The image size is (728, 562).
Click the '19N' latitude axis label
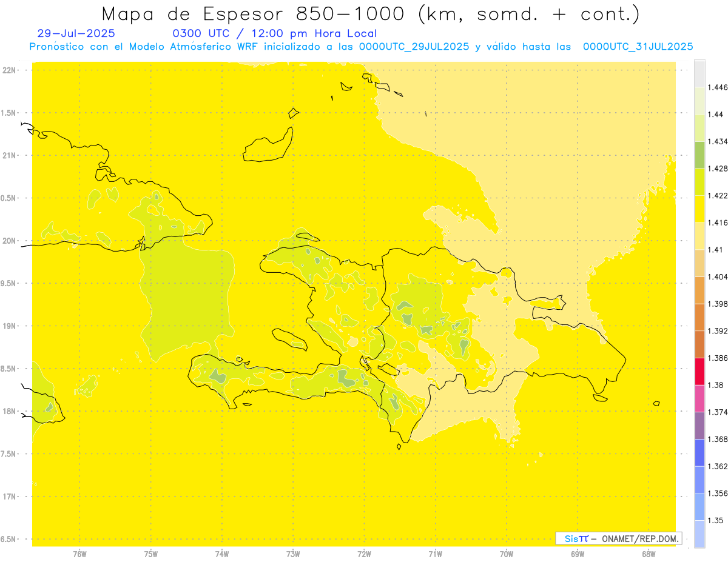(x=9, y=326)
